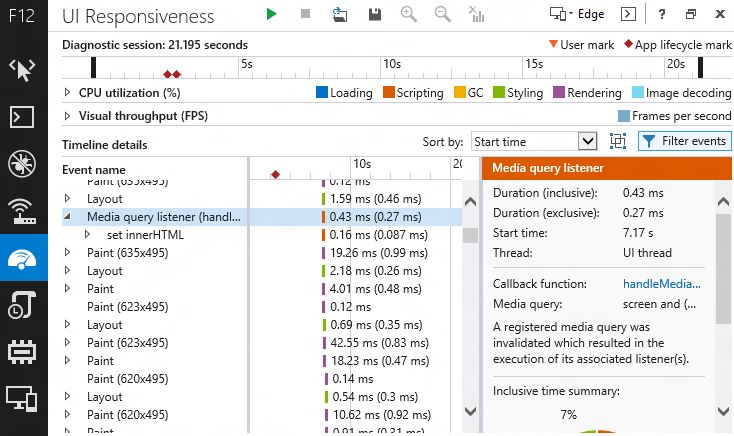Open the handleMedia callback function link

pyautogui.click(x=661, y=284)
